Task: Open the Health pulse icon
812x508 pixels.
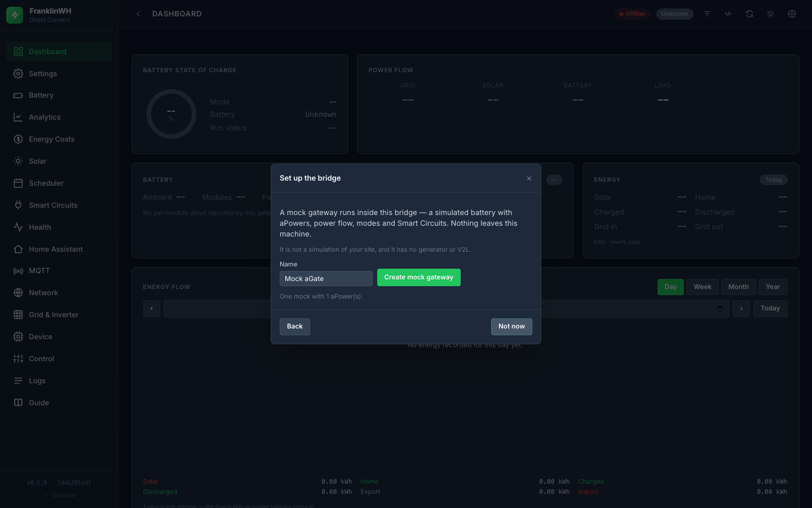Action: (x=18, y=227)
